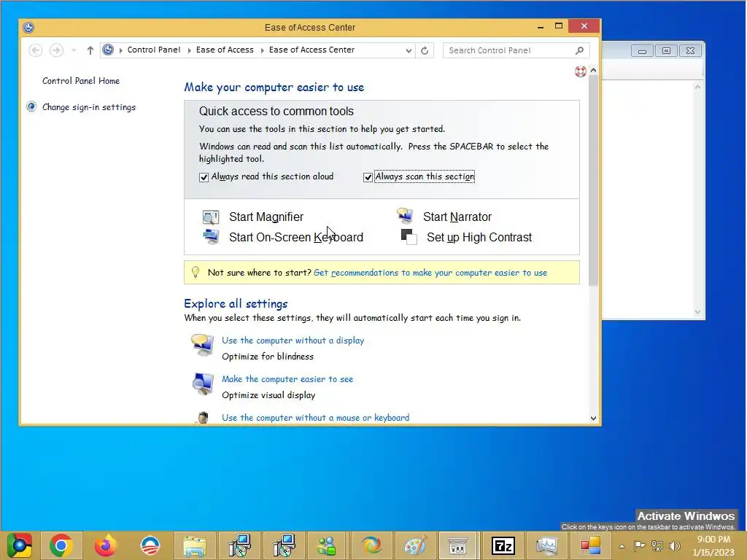Click Control Panel in the breadcrumb
The image size is (747, 560).
[154, 50]
